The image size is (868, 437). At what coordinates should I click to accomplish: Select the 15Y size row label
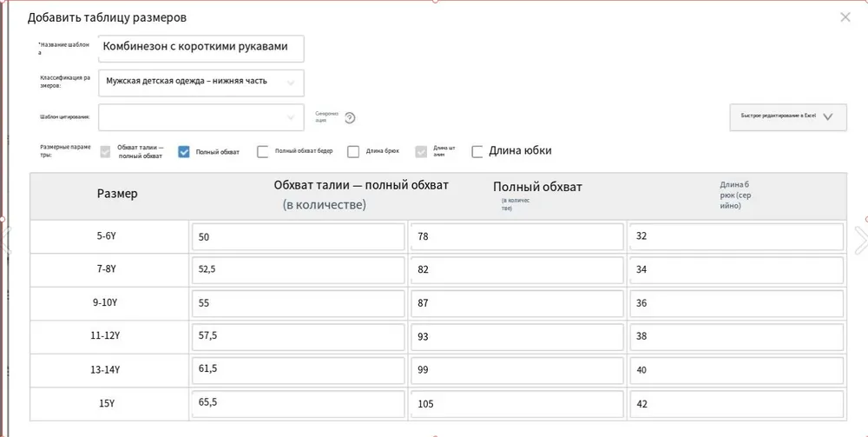[x=106, y=403]
